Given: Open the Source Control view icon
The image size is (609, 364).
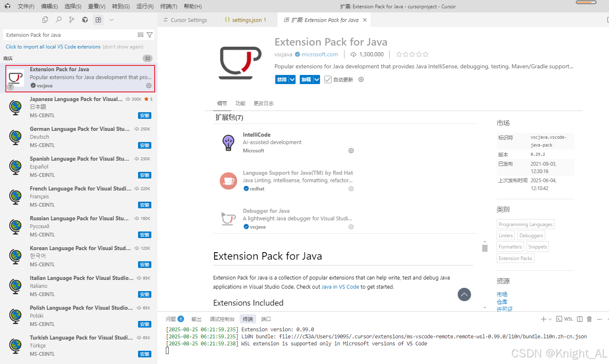Looking at the screenshot, I should coord(72,19).
